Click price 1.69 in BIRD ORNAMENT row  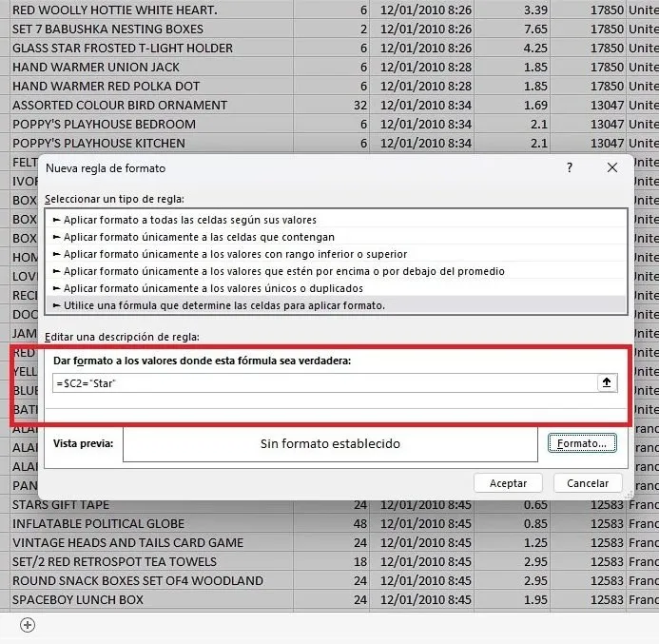[x=513, y=105]
